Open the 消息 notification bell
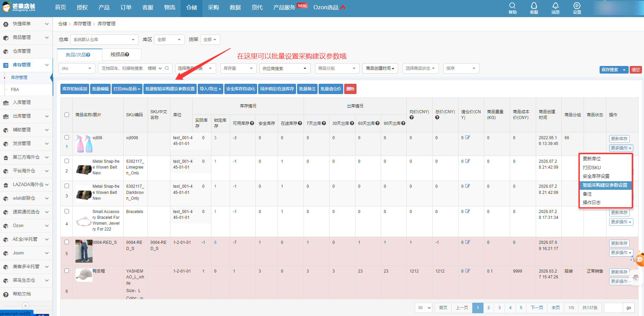This screenshot has height=316, width=644. pyautogui.click(x=556, y=5)
